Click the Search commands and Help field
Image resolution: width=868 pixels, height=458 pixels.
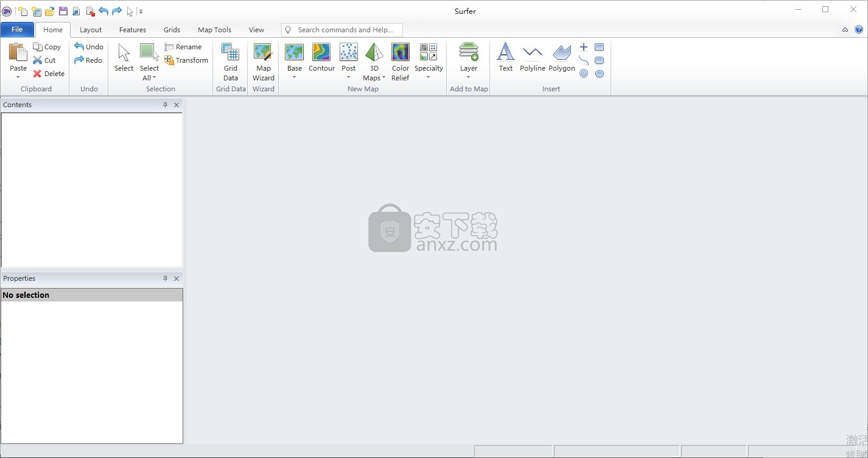tap(342, 30)
